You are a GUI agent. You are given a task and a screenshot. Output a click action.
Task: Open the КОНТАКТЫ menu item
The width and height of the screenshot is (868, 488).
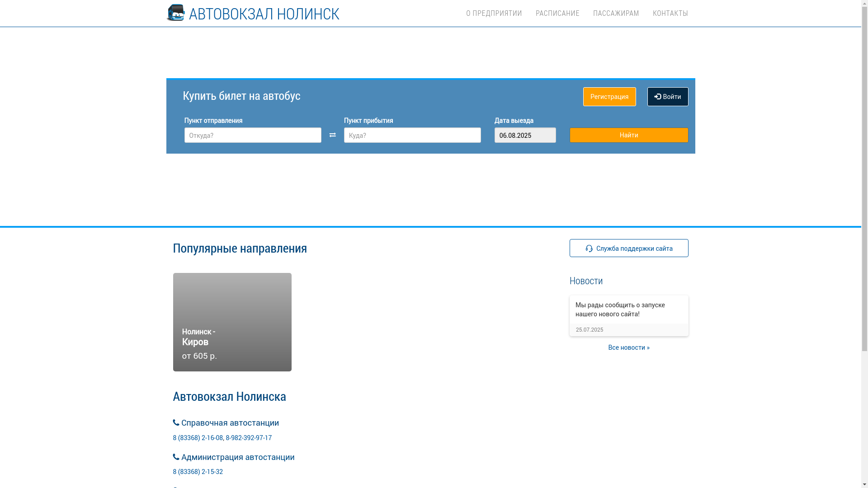[670, 13]
